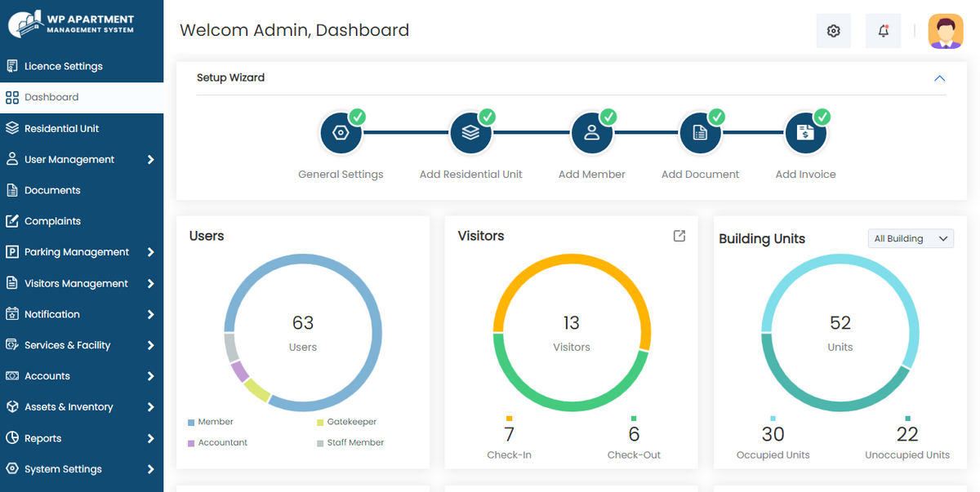
Task: Expand the Services & Facility submenu arrow
Action: click(x=151, y=345)
